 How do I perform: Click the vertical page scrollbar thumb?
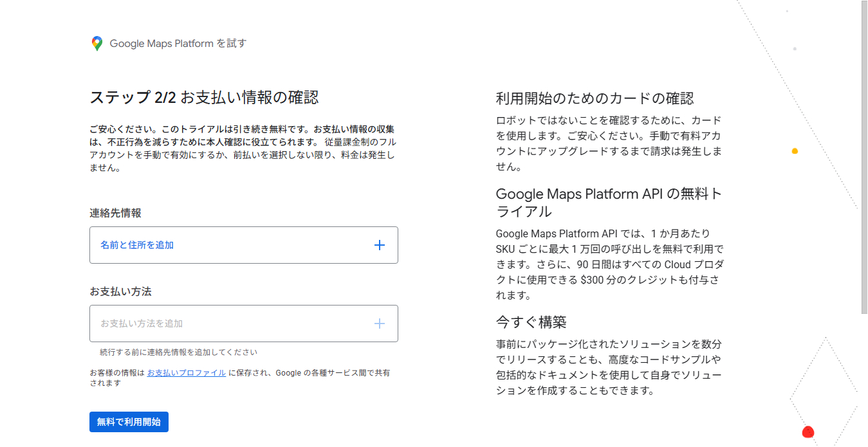(x=864, y=157)
